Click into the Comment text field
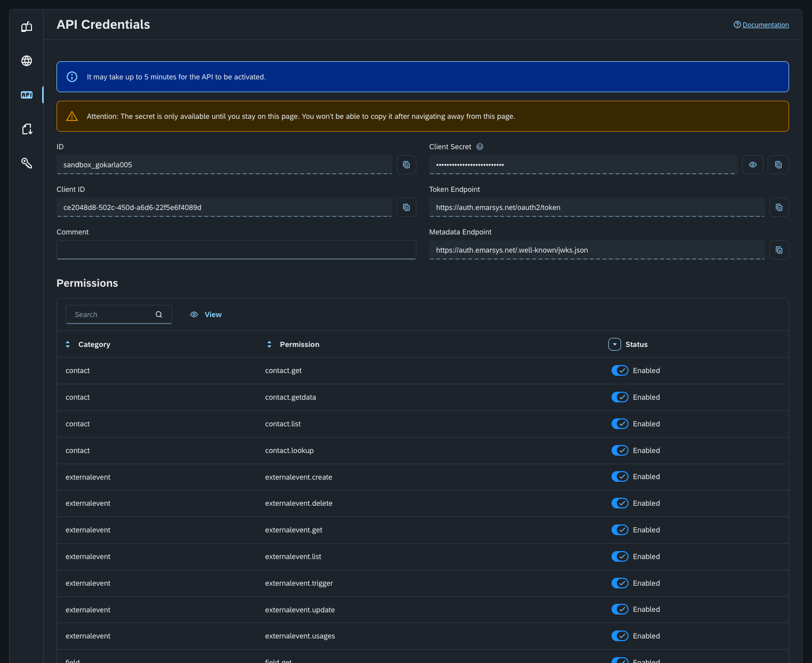 [236, 249]
